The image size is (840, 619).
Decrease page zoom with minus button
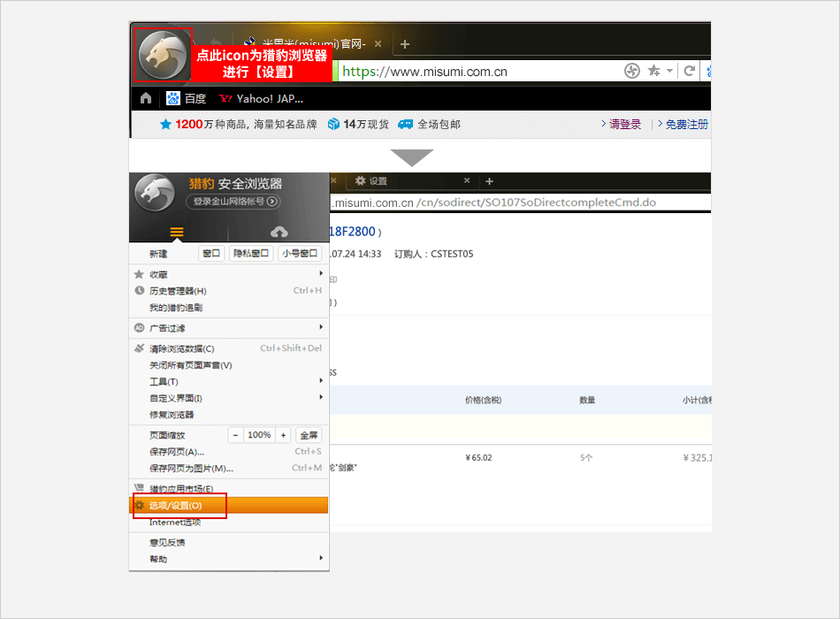tap(235, 435)
